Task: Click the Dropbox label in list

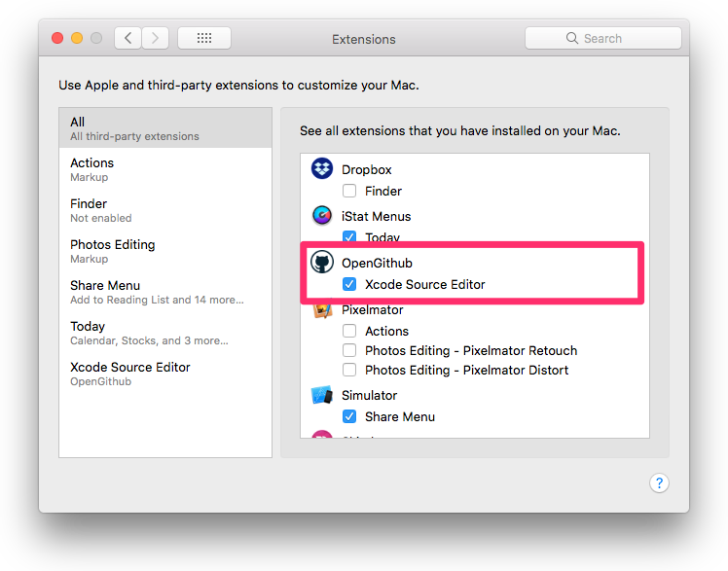Action: [366, 170]
